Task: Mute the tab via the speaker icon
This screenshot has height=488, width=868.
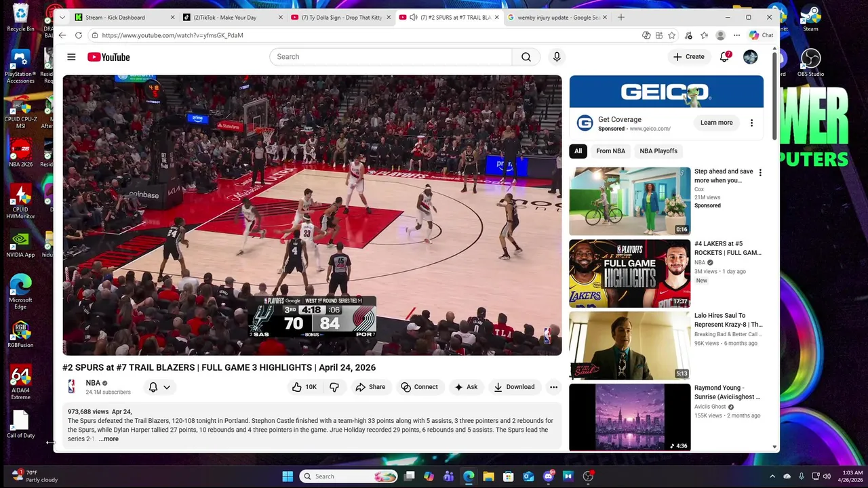Action: coord(414,17)
